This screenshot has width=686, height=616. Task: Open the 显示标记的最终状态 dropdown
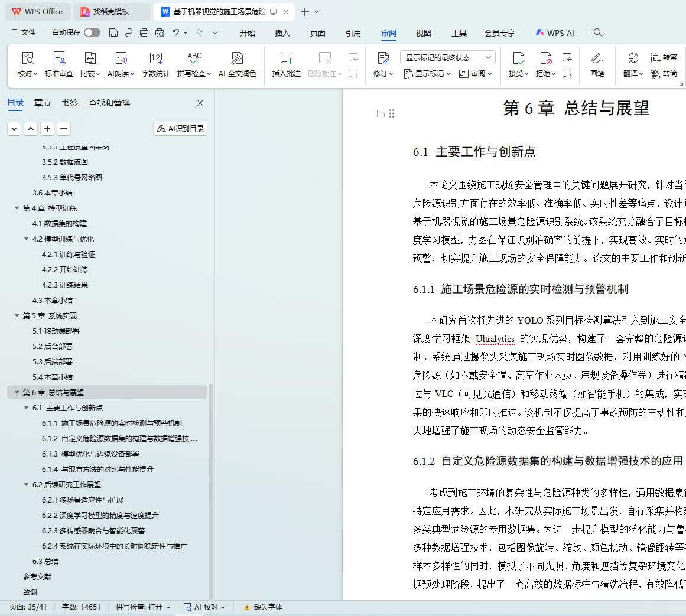(447, 57)
